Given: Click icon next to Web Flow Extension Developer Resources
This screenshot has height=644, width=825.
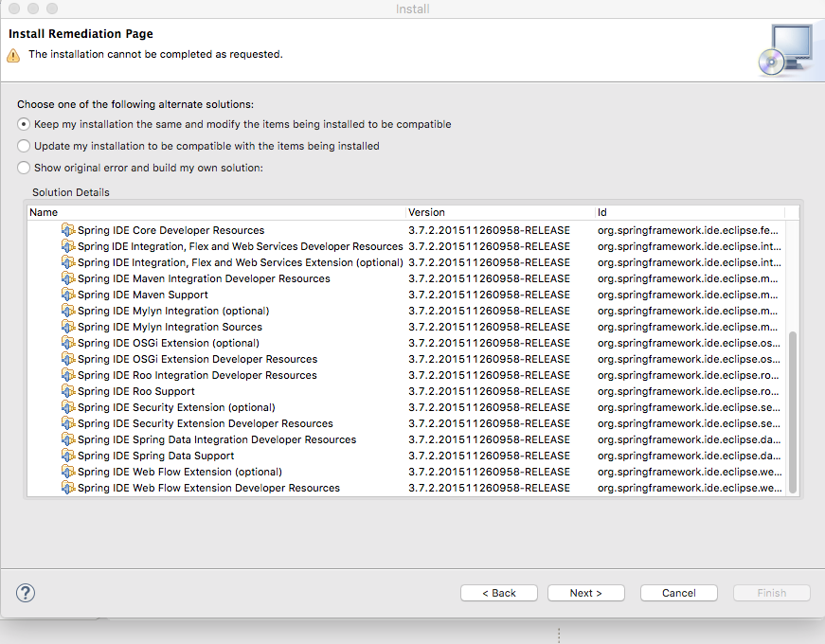Looking at the screenshot, I should click(68, 488).
